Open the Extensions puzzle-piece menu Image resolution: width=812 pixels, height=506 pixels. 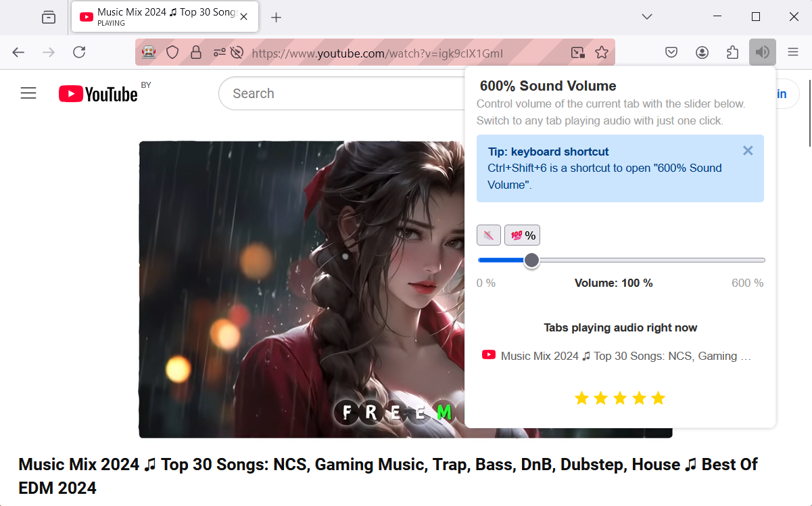coord(732,52)
